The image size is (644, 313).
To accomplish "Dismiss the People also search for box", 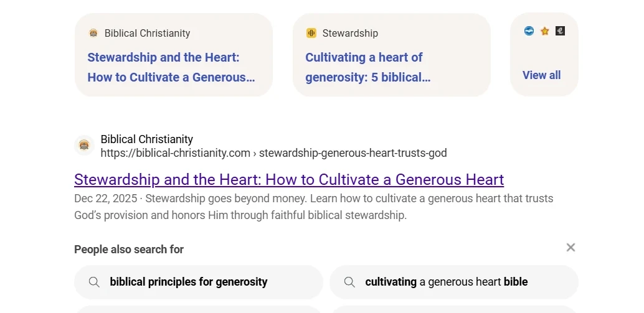I will (x=571, y=248).
